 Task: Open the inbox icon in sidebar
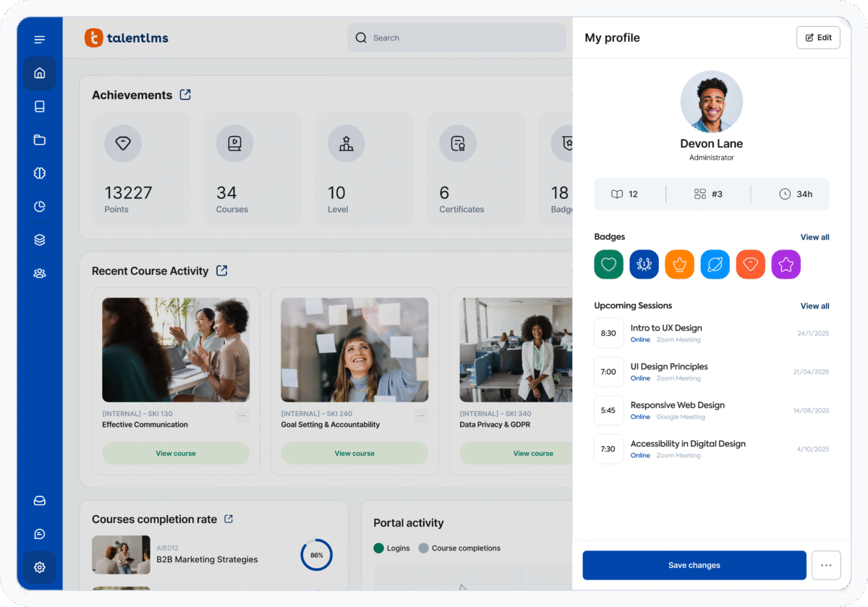[40, 501]
